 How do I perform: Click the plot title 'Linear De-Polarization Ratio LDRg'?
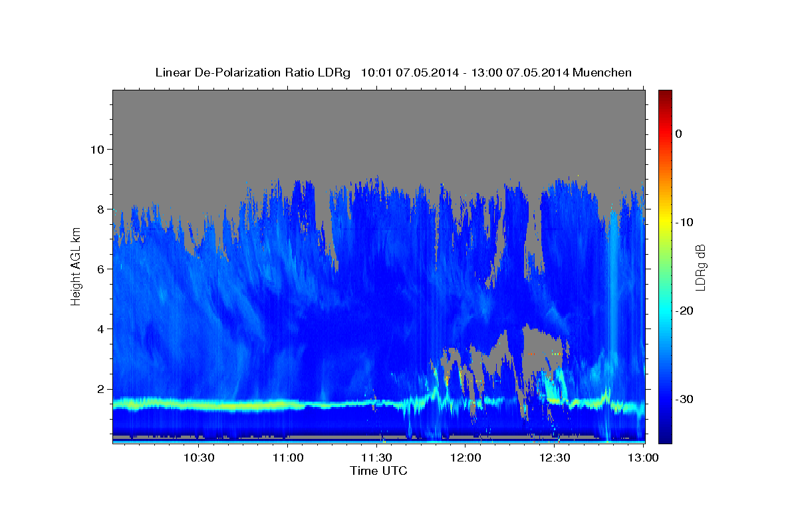(x=253, y=72)
